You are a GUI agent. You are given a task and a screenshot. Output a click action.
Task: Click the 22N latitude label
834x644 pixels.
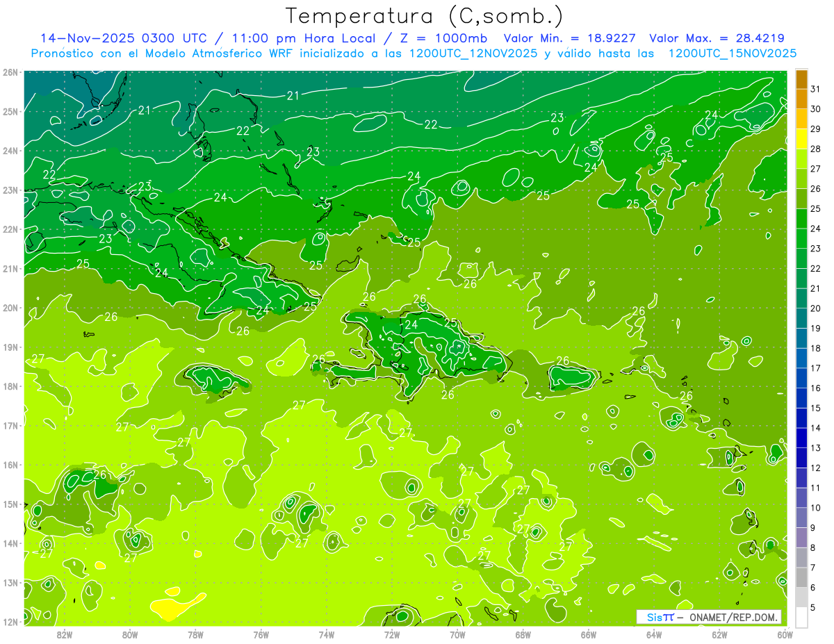click(x=10, y=229)
